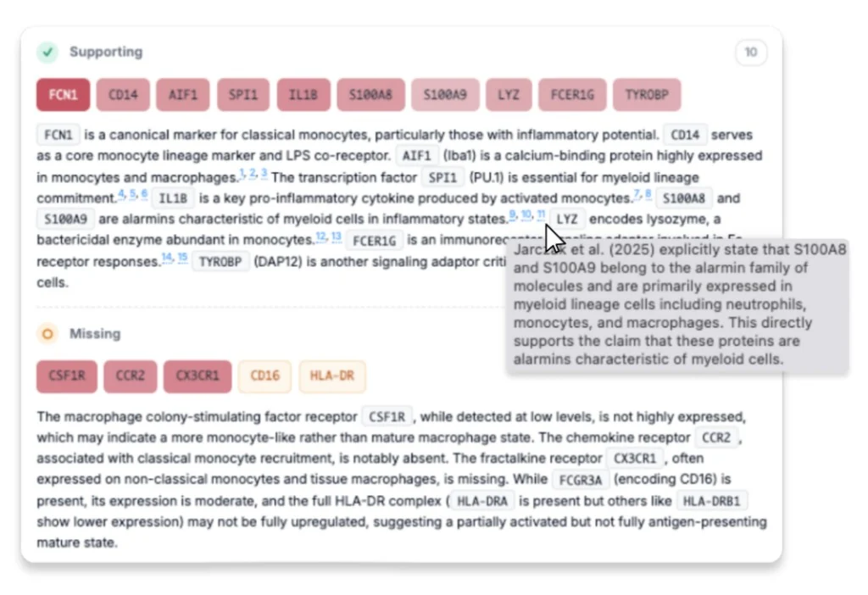Click the green Supporting checkmark icon
Viewport: 868px width, 595px height.
48,52
